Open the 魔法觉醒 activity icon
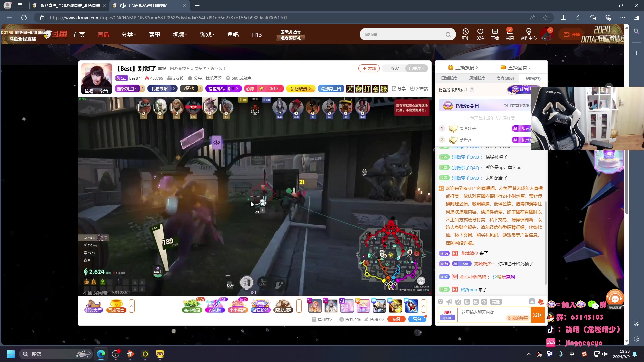 coord(283,306)
